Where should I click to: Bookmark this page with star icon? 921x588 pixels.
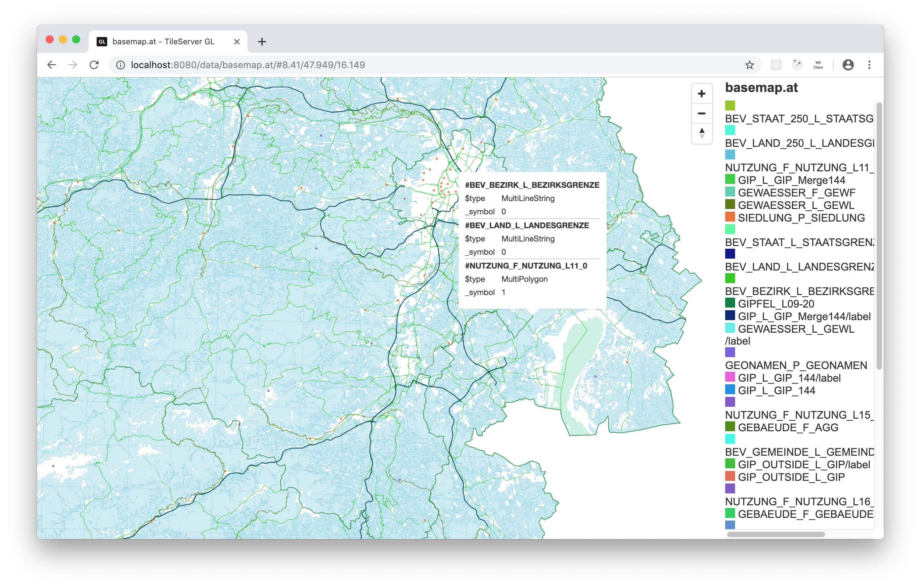[749, 65]
